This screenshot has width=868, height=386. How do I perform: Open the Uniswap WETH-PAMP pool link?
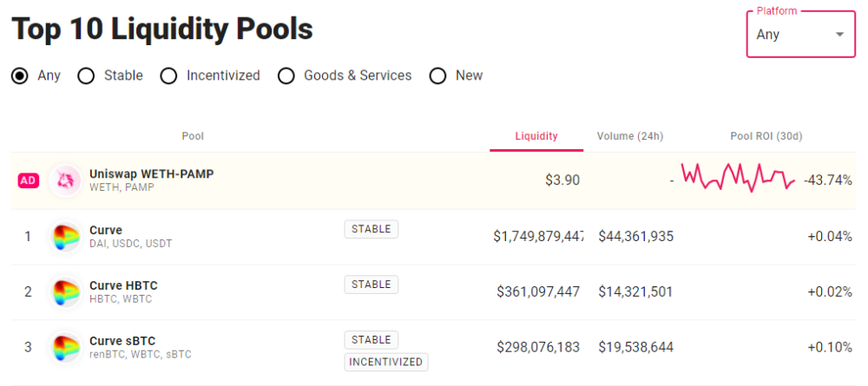[151, 173]
